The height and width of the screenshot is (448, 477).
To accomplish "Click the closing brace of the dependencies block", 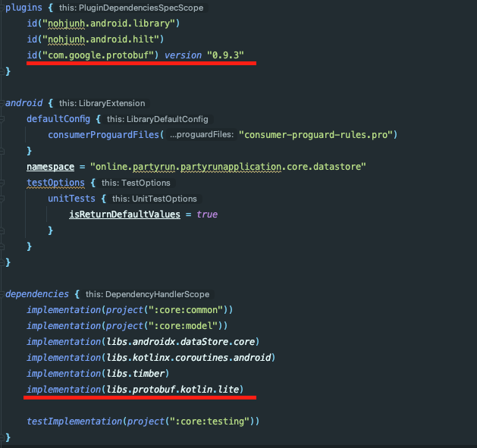I will [x=8, y=437].
